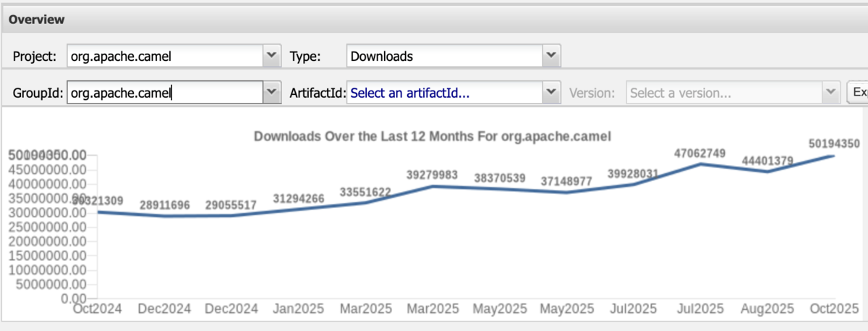Viewport: 868px width, 331px height.
Task: Click the 'Select a version...' field
Action: pyautogui.click(x=725, y=93)
